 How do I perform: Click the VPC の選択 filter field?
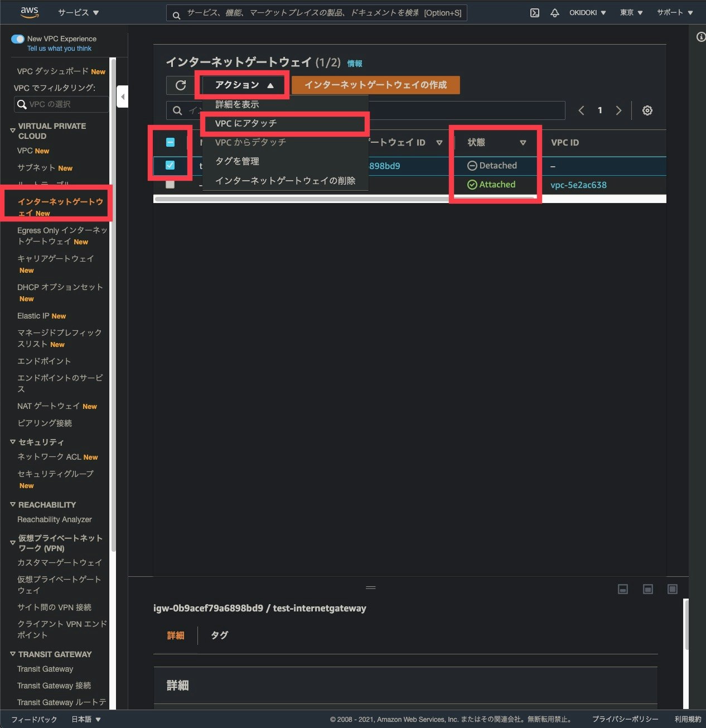tap(61, 104)
